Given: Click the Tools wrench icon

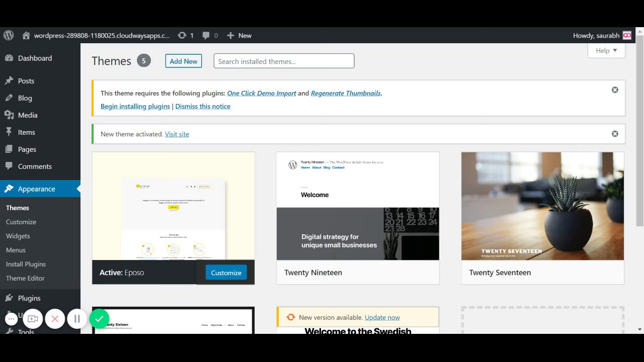Looking at the screenshot, I should click(x=9, y=331).
